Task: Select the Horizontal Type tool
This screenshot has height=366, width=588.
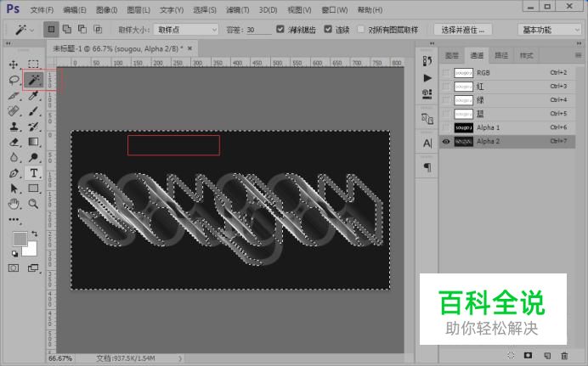Action: [33, 173]
